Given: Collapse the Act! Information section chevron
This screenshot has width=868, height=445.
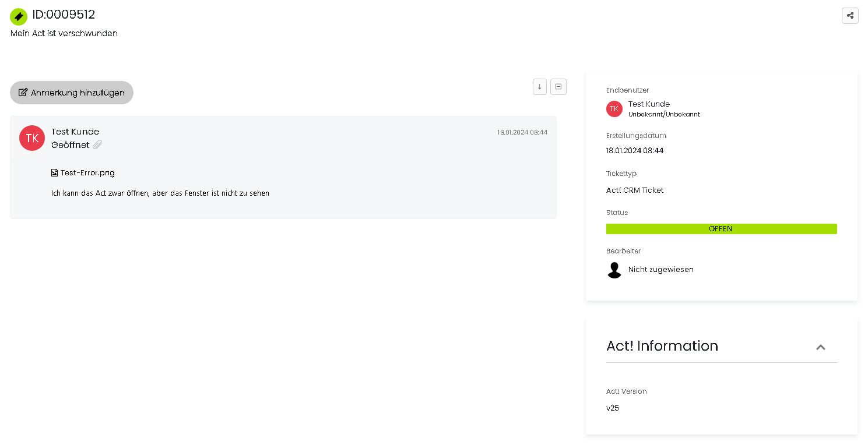Looking at the screenshot, I should 821,347.
